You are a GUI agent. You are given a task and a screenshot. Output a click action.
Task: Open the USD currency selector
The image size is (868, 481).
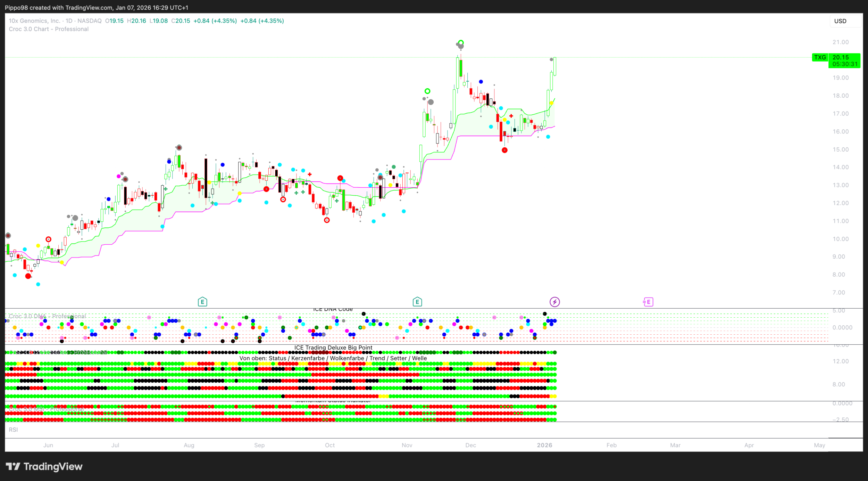840,21
